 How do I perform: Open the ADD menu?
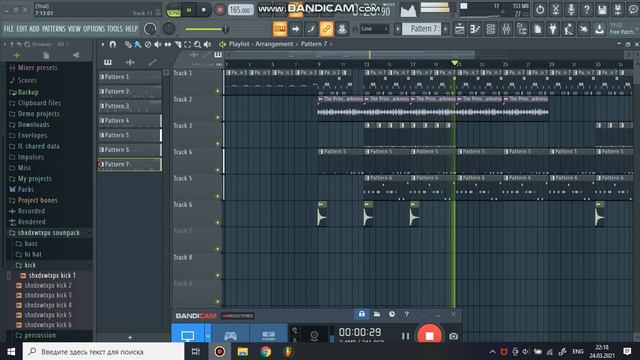tap(34, 29)
